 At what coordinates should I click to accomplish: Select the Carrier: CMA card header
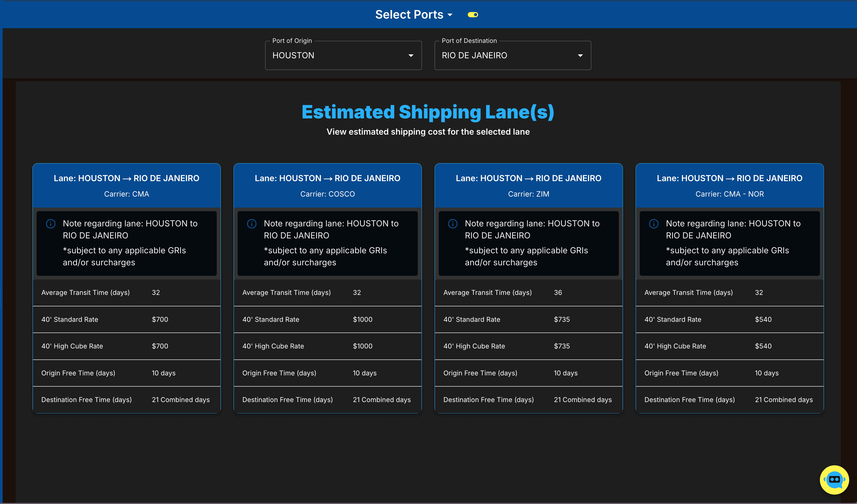pyautogui.click(x=127, y=186)
